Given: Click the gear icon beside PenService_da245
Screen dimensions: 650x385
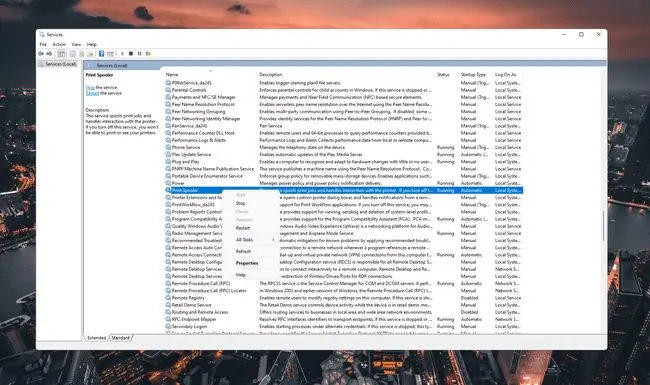Looking at the screenshot, I should coord(168,126).
